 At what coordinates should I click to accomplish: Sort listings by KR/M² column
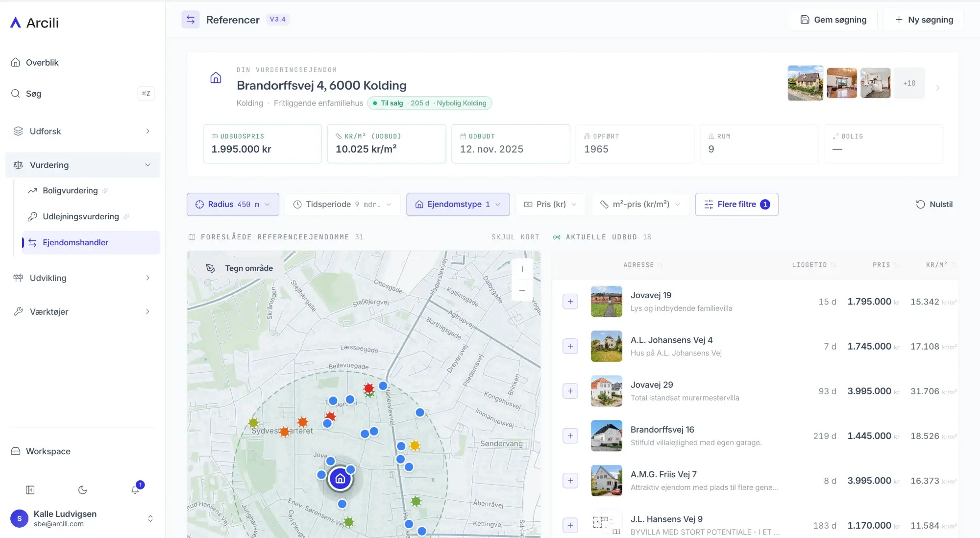coord(940,265)
